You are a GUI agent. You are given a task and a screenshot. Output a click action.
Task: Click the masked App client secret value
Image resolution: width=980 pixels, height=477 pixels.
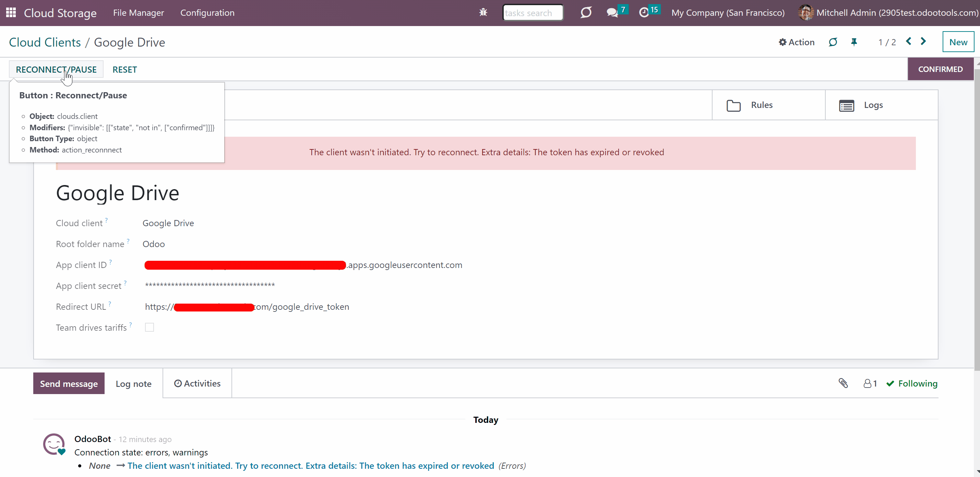(210, 285)
